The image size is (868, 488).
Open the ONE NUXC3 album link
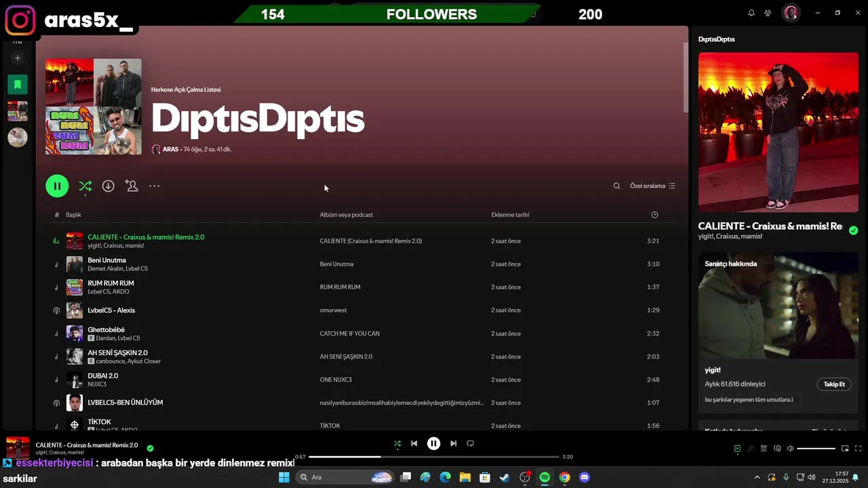pyautogui.click(x=336, y=380)
